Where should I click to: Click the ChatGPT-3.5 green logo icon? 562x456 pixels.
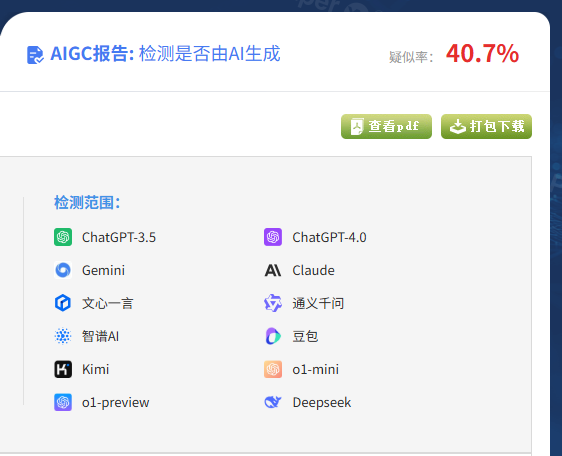(x=63, y=237)
